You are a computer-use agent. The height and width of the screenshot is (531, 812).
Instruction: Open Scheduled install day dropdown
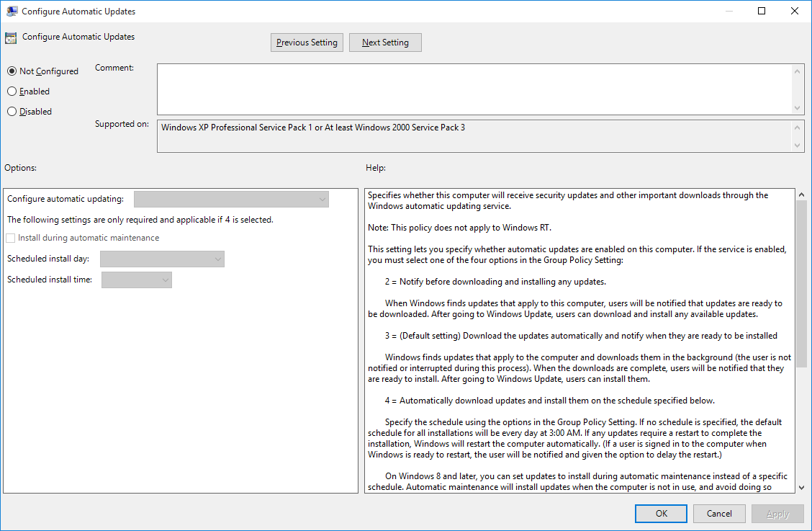click(x=162, y=259)
